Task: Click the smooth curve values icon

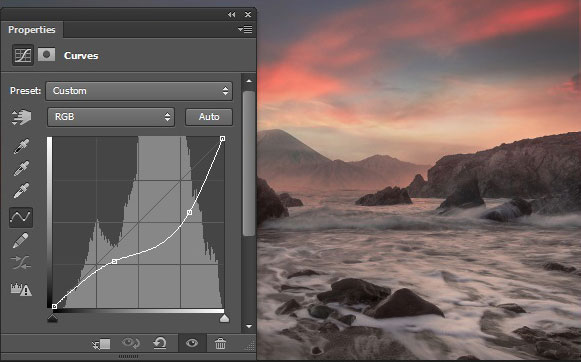Action: [21, 263]
